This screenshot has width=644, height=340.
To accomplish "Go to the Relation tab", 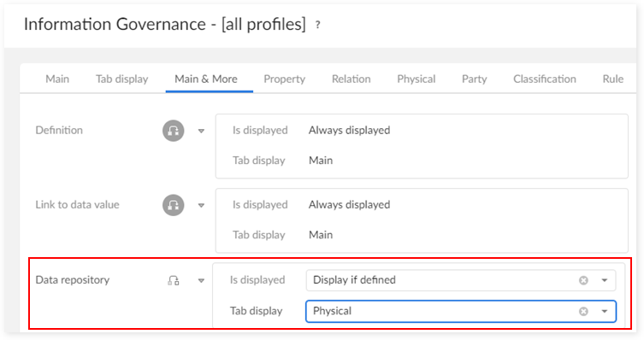I will tap(352, 79).
